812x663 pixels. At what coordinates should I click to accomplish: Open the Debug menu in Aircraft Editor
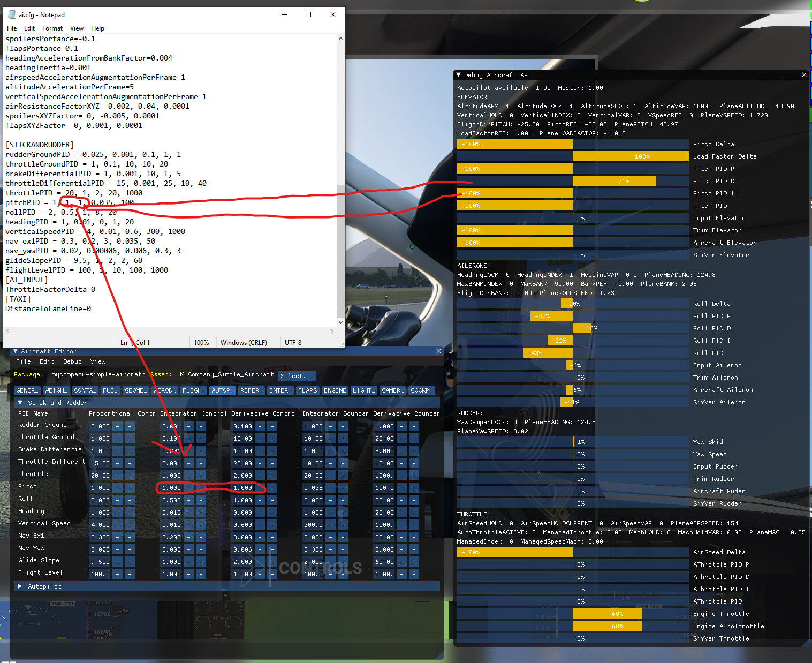pos(72,361)
